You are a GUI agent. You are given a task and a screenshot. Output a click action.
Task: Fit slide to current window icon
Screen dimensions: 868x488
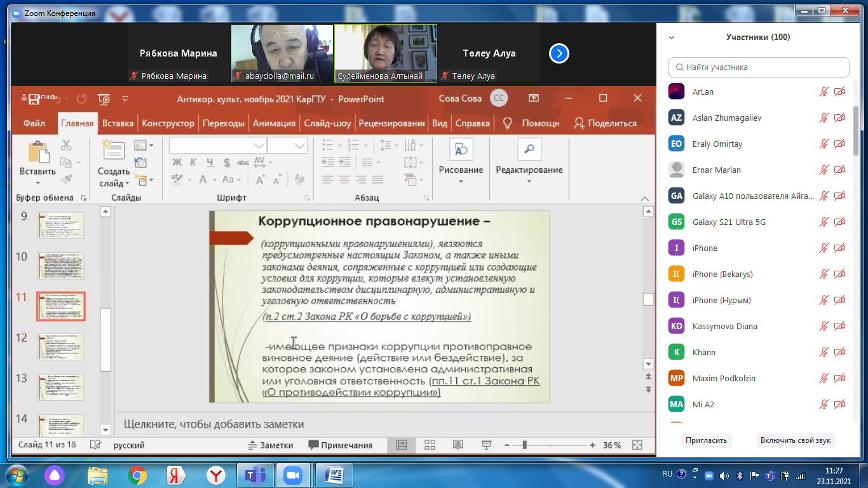[637, 445]
